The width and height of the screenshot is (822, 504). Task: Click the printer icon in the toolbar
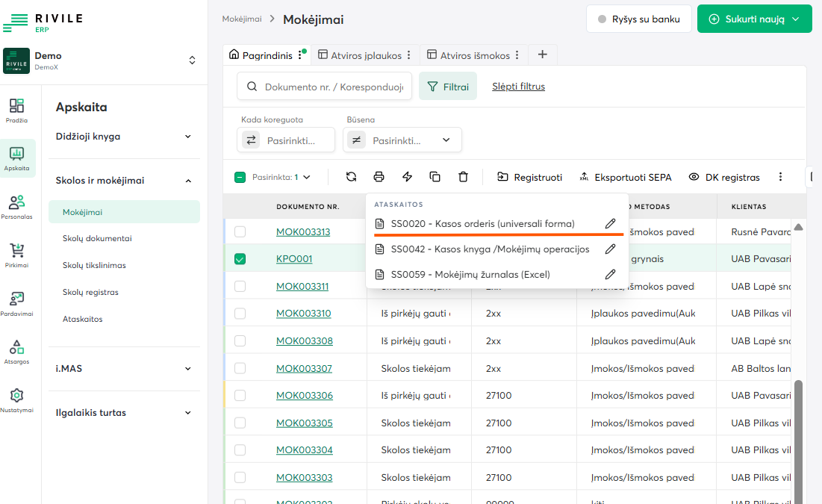(x=379, y=177)
